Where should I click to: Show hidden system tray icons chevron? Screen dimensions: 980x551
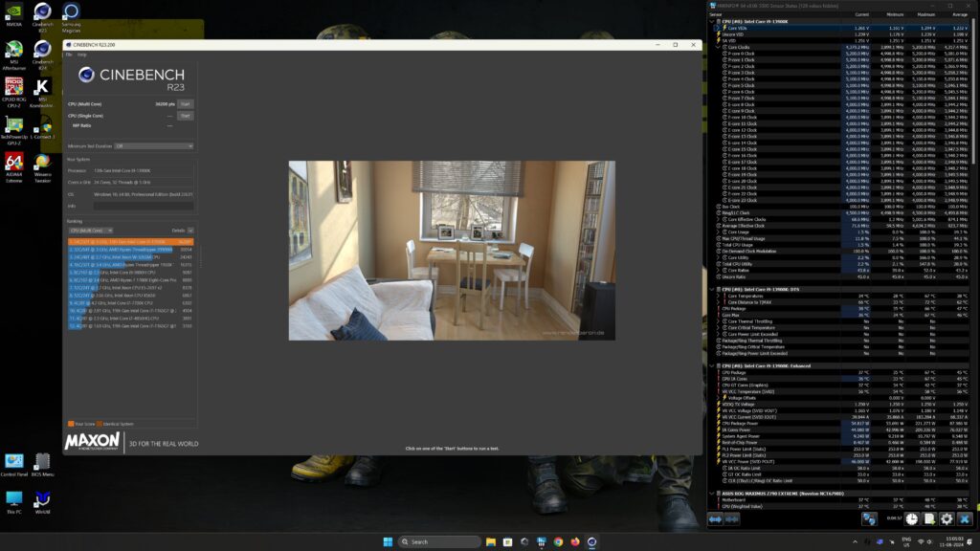point(855,541)
